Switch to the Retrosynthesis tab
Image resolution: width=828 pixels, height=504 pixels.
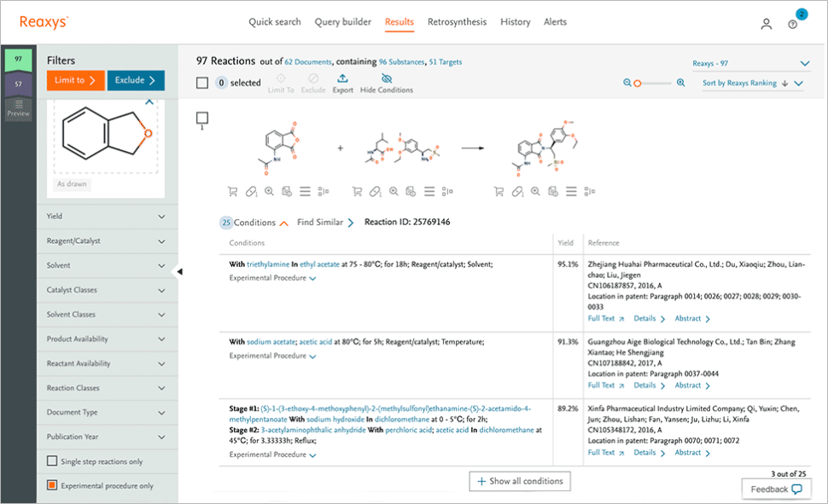point(457,22)
